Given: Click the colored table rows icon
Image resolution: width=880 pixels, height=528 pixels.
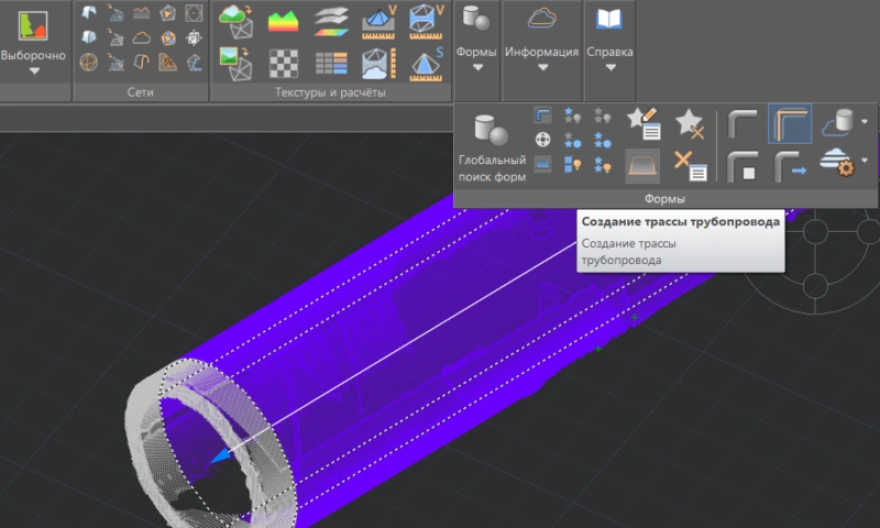Looking at the screenshot, I should click(331, 62).
